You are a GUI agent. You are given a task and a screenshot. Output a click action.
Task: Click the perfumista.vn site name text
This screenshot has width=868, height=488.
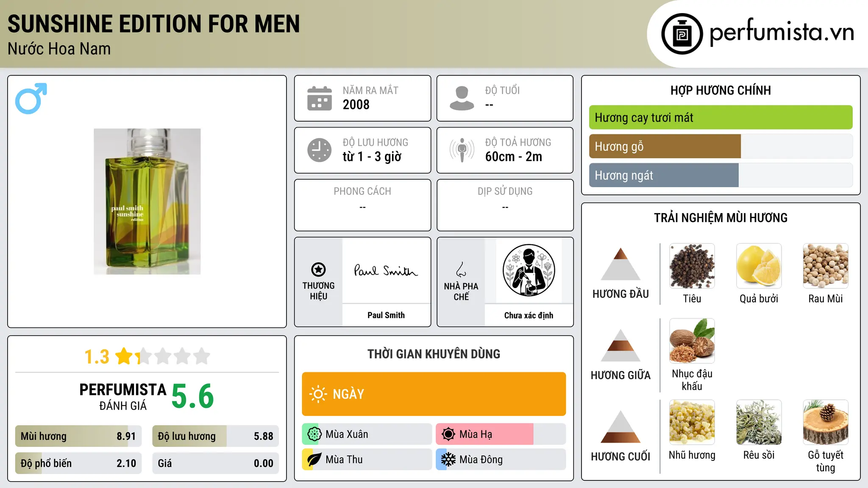click(x=782, y=32)
